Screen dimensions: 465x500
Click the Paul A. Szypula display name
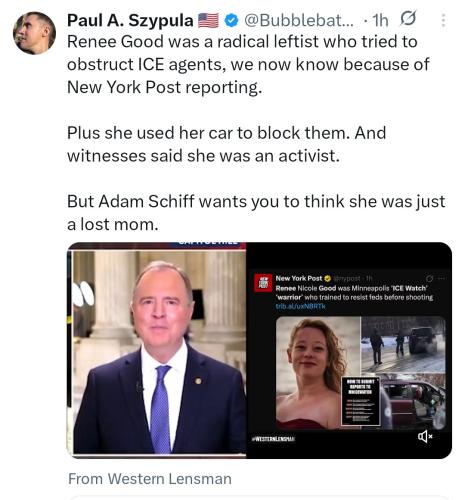pos(130,20)
